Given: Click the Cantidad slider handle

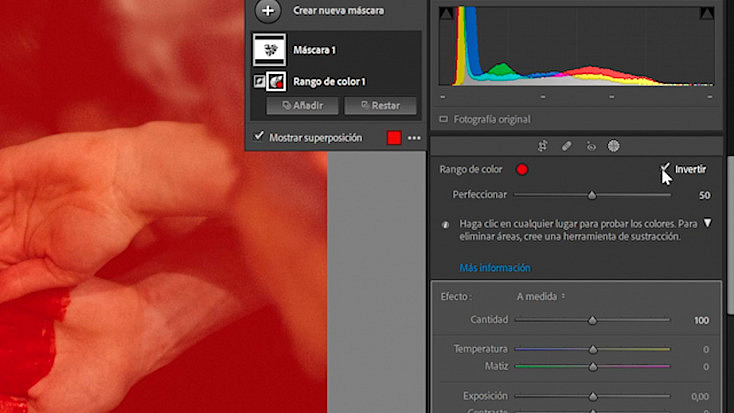Looking at the screenshot, I should (x=593, y=320).
